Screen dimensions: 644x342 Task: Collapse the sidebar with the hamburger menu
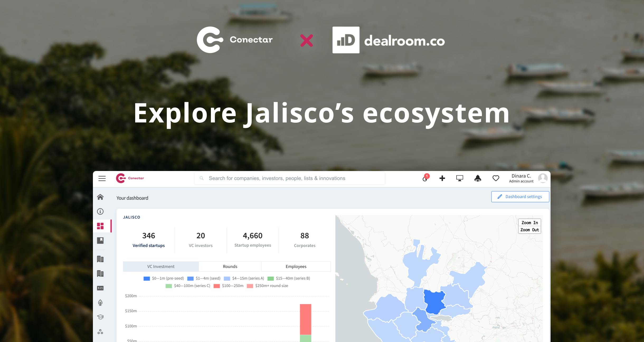102,178
